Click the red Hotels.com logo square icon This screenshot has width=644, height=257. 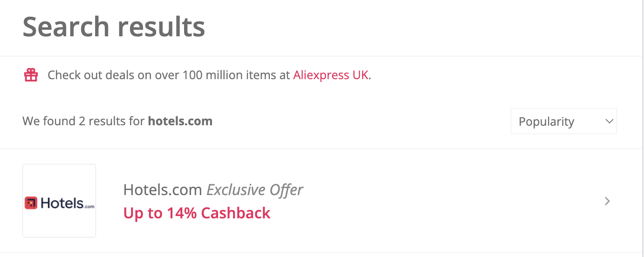click(x=31, y=203)
